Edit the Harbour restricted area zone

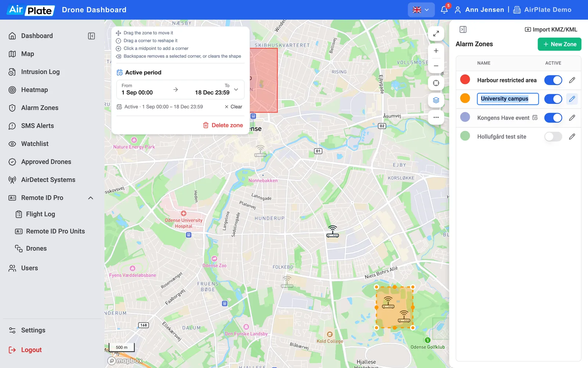click(x=572, y=80)
